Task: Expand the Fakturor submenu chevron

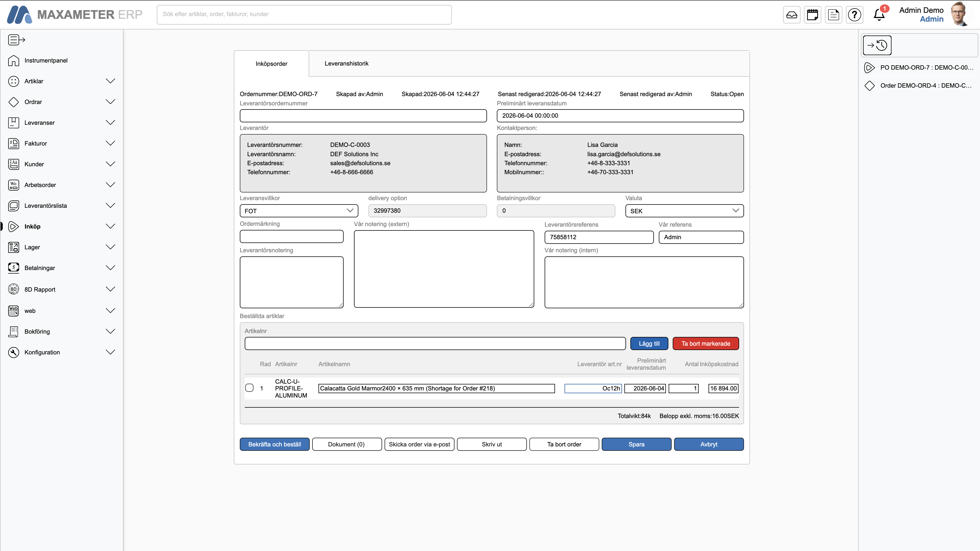Action: click(110, 143)
